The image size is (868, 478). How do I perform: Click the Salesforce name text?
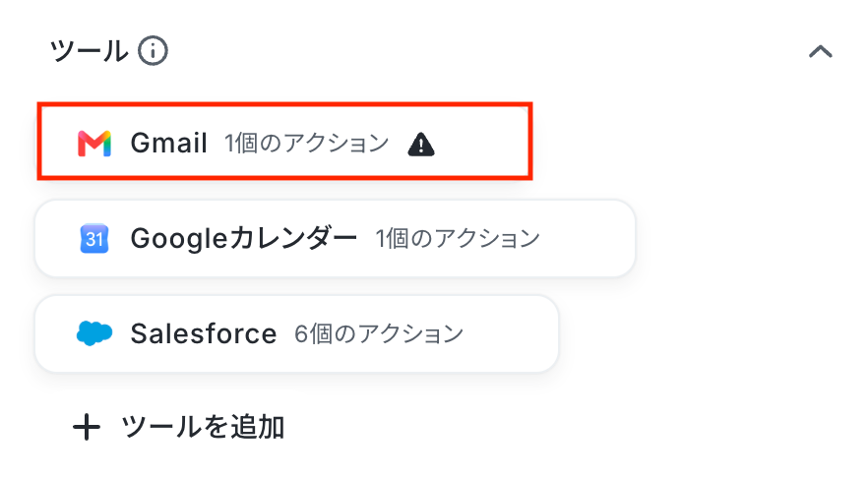pos(204,333)
